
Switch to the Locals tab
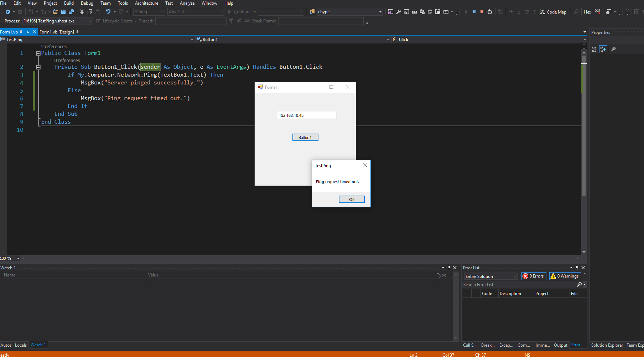[21, 345]
